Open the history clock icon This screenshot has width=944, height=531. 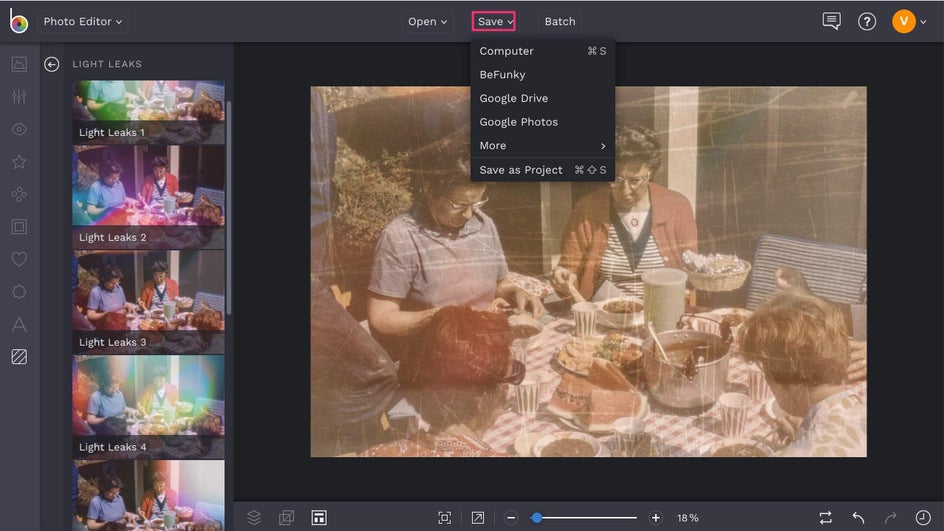click(923, 518)
